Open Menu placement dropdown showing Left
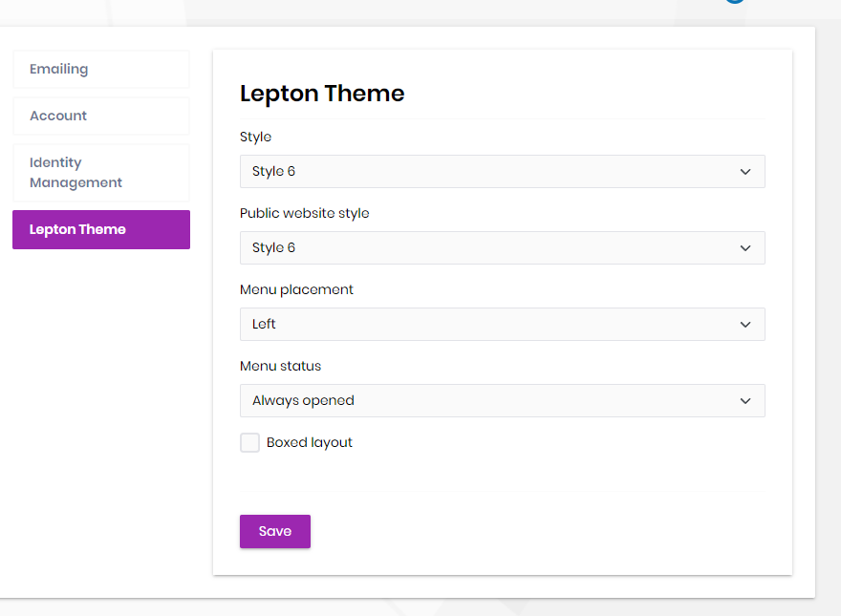The image size is (841, 616). (487, 325)
